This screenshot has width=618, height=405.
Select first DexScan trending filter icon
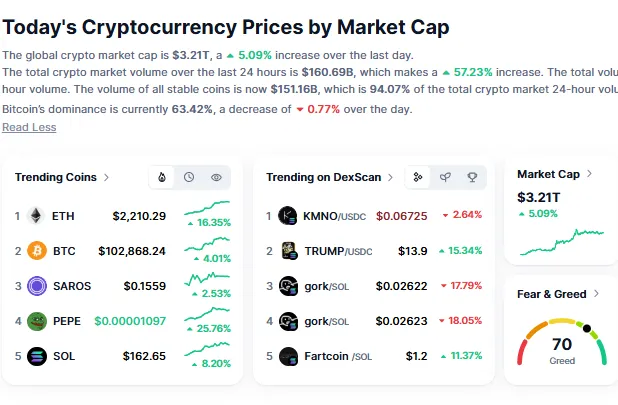[418, 177]
